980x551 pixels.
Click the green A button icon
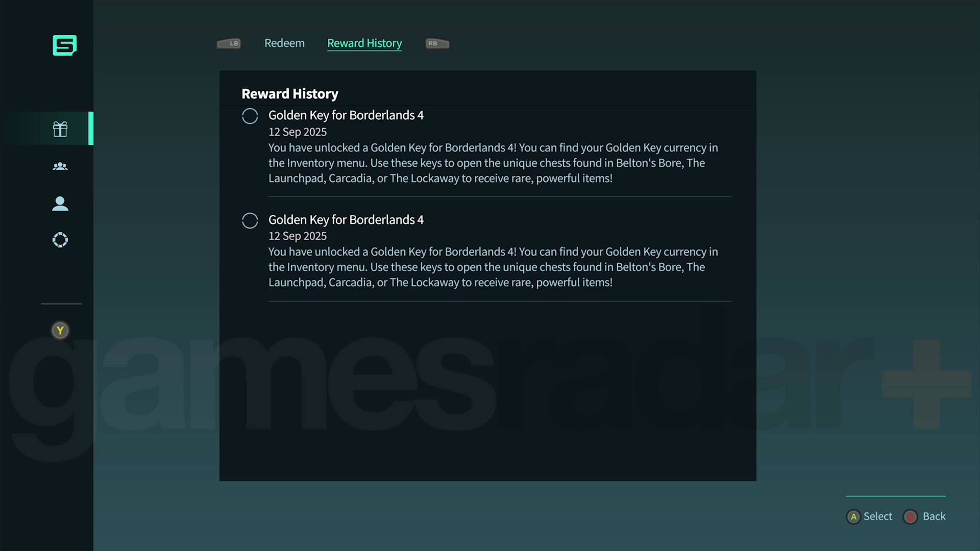tap(853, 517)
